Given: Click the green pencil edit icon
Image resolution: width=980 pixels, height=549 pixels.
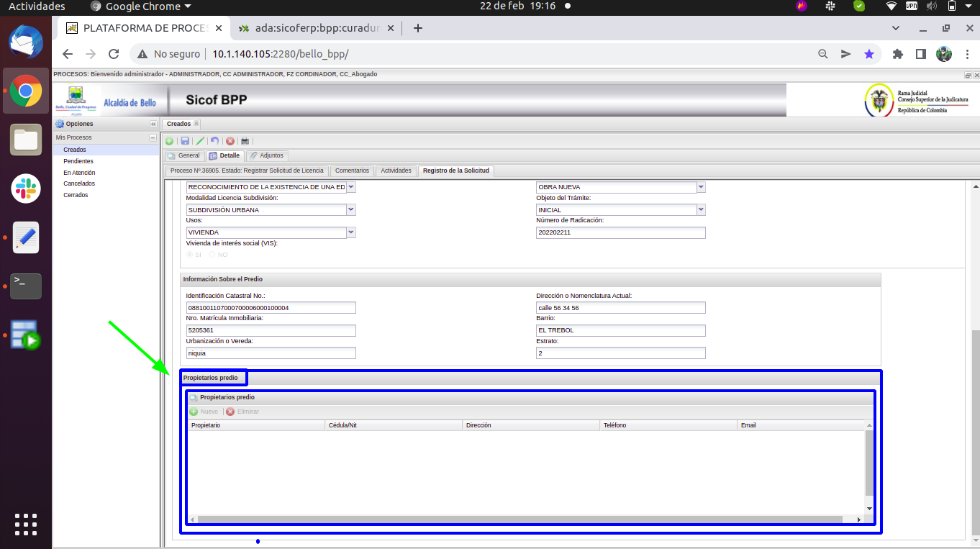Looking at the screenshot, I should tap(200, 141).
